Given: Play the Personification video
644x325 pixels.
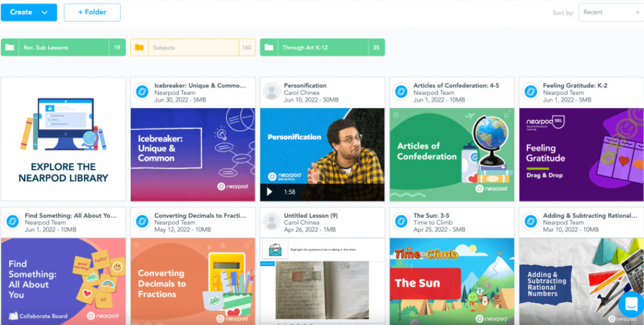Looking at the screenshot, I should pos(269,192).
